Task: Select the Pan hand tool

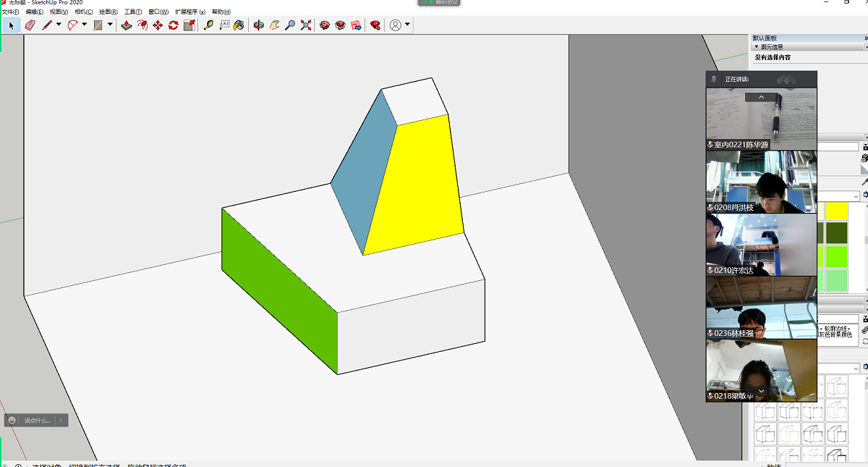Action: (x=274, y=25)
